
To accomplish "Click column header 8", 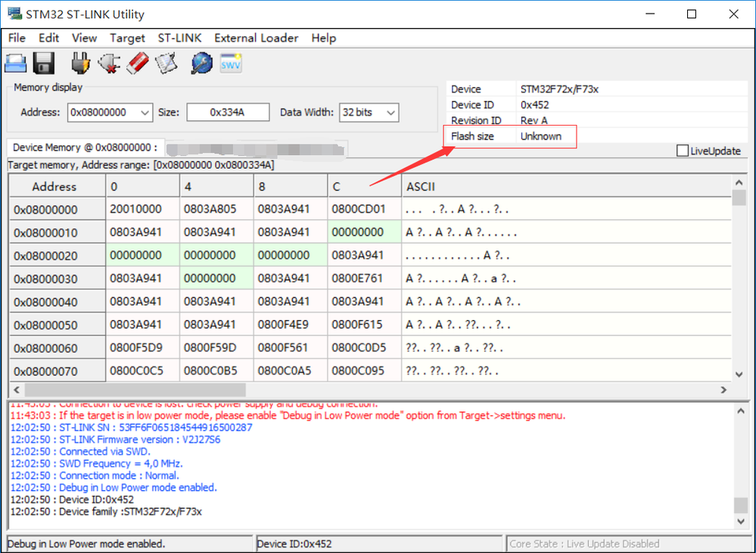I will 291,186.
